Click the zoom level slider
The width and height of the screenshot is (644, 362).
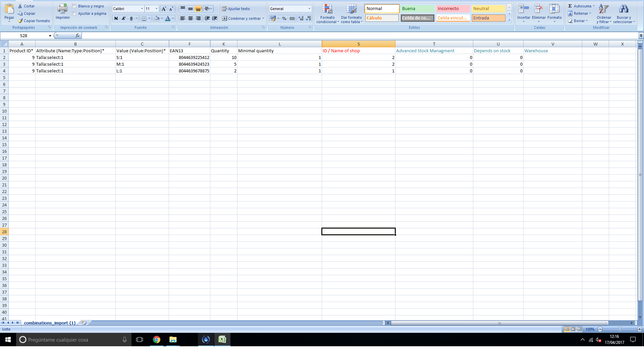tap(620, 329)
